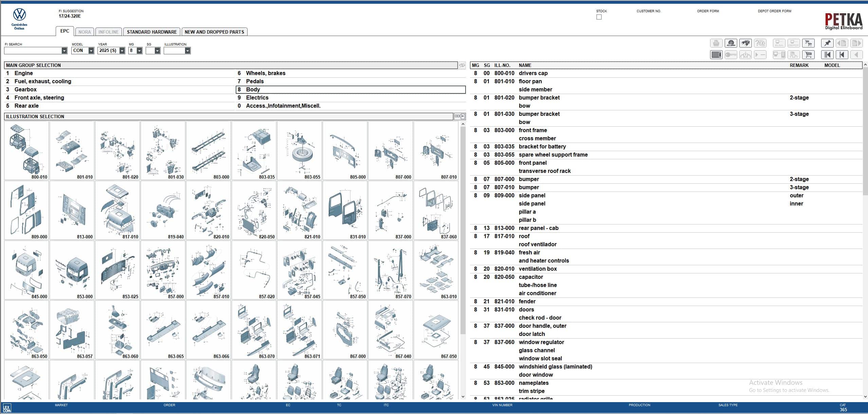Click the skip-to-first arrow with double bar
868x414 pixels.
[827, 55]
